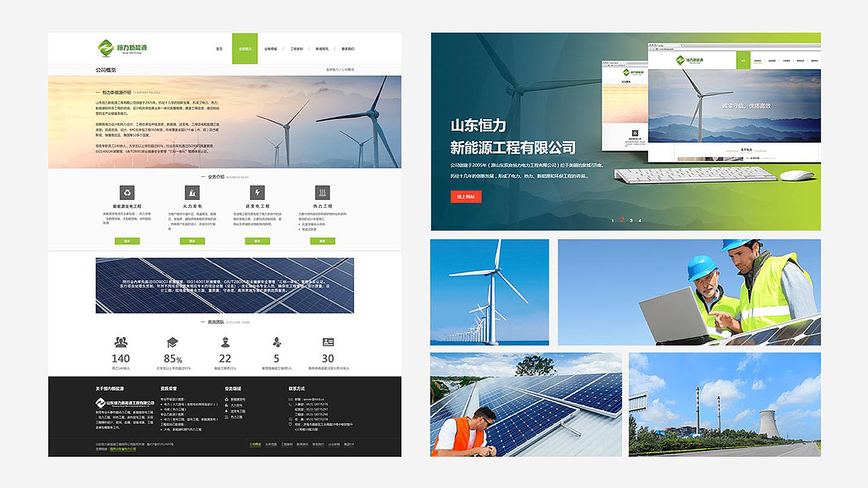This screenshot has width=868, height=488.
Task: Click the white company logo in footer
Action: (125, 403)
